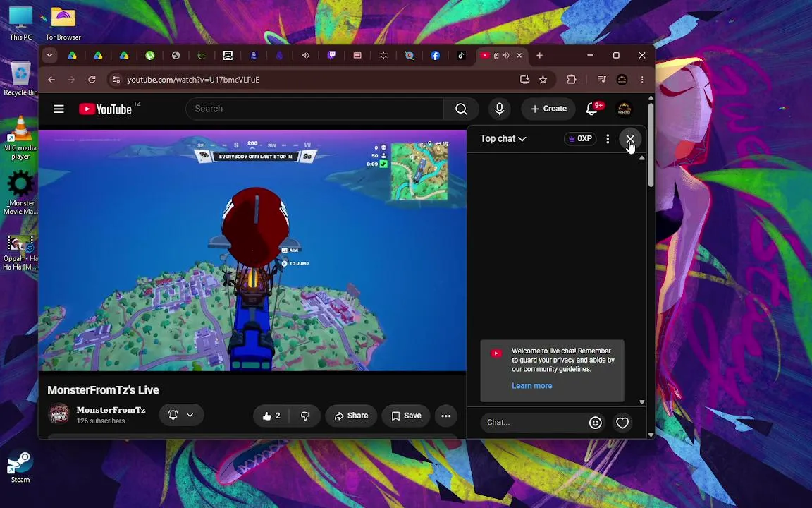Click the live video player
Screen dimensions: 812x508
pyautogui.click(x=253, y=250)
